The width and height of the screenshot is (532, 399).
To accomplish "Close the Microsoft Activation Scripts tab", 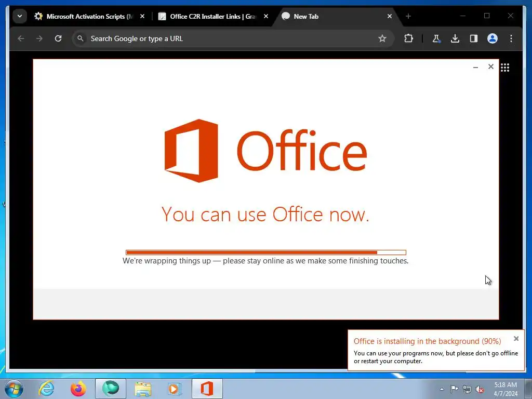I will (x=142, y=16).
